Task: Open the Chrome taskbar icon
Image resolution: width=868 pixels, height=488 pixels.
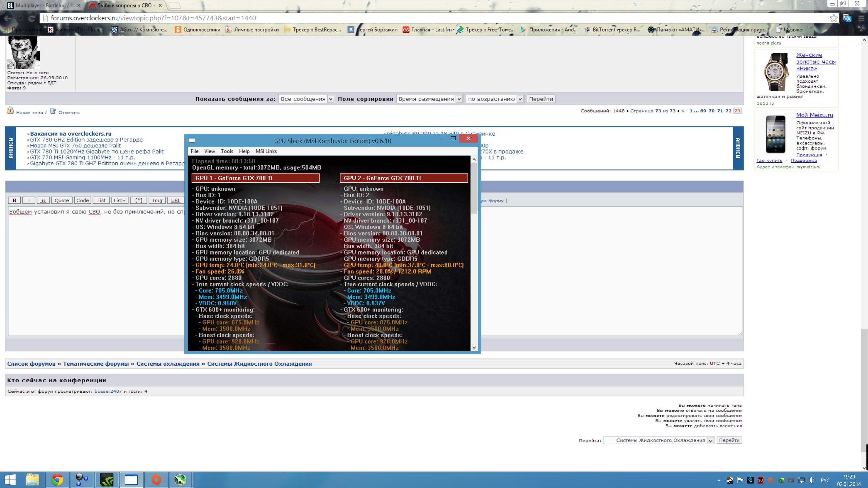Action: click(57, 480)
